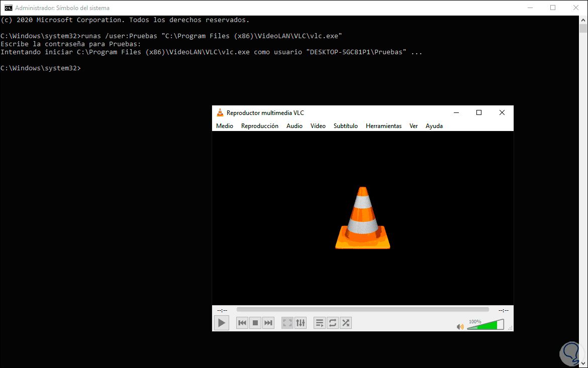Close the Símbolo del sistema window

[576, 8]
